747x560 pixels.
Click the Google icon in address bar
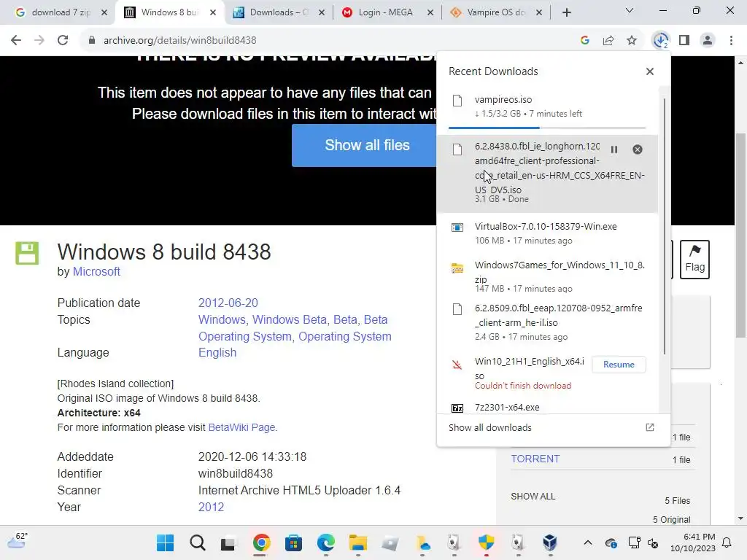[585, 41]
